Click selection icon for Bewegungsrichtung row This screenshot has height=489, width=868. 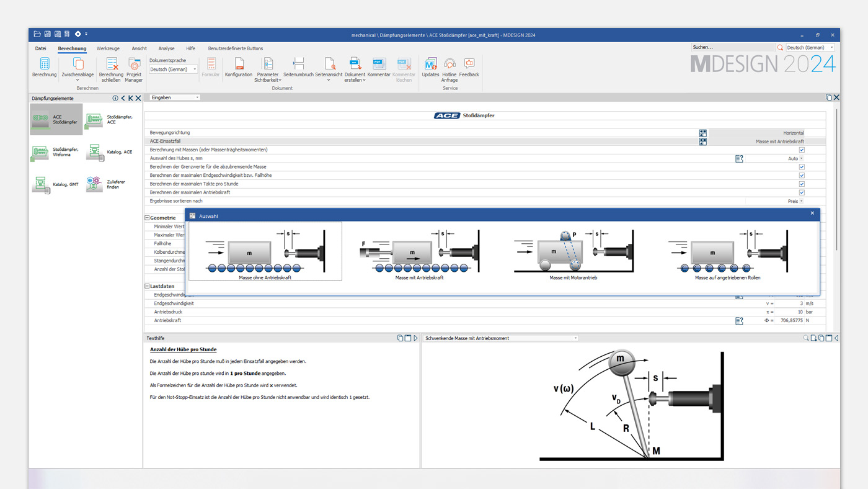702,133
